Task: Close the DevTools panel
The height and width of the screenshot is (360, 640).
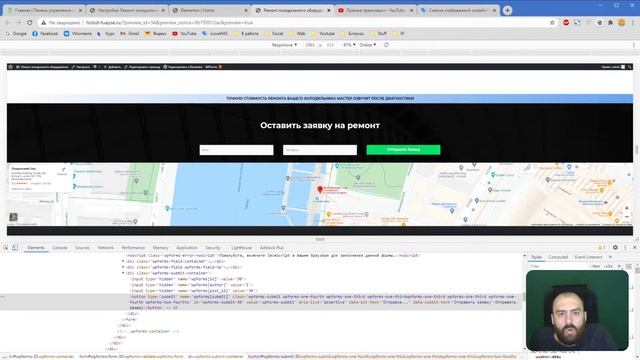Action: click(x=634, y=247)
